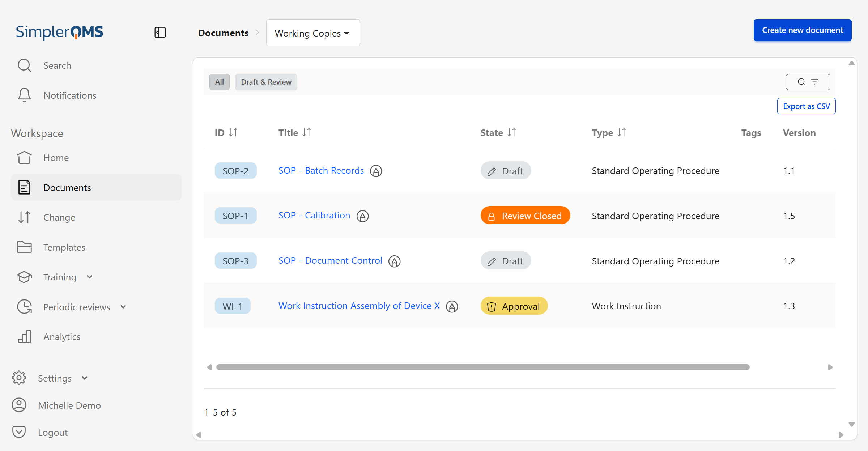The width and height of the screenshot is (868, 451).
Task: Click Create new document button
Action: (x=802, y=30)
